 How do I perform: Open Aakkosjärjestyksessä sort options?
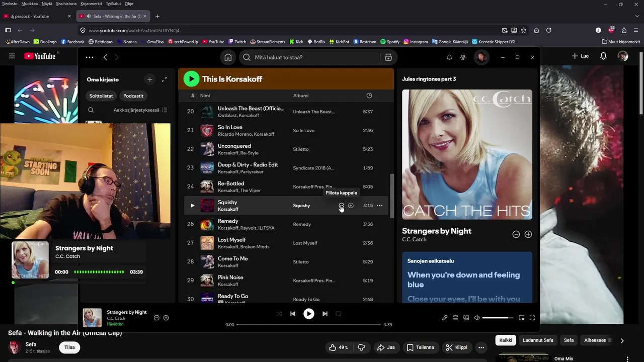pyautogui.click(x=140, y=110)
